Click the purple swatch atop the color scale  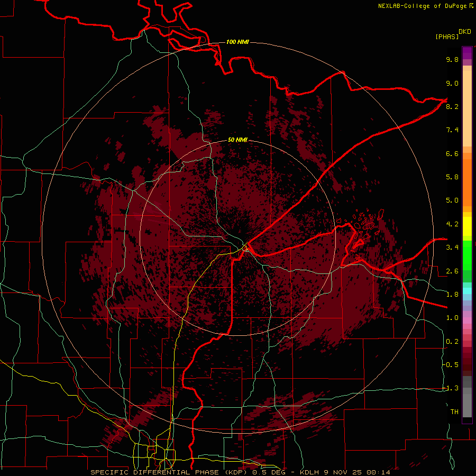tap(467, 53)
